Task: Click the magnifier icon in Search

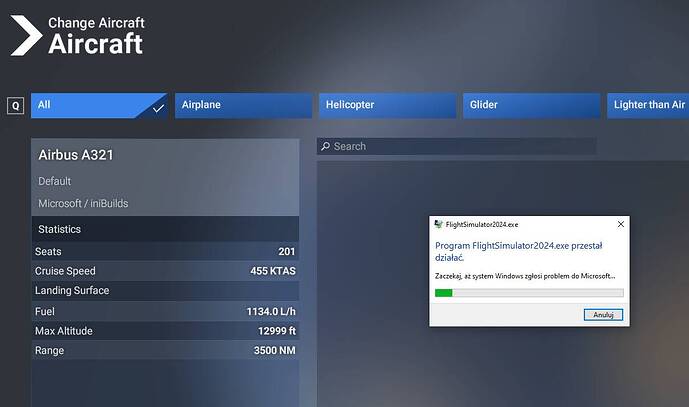Action: pos(326,146)
